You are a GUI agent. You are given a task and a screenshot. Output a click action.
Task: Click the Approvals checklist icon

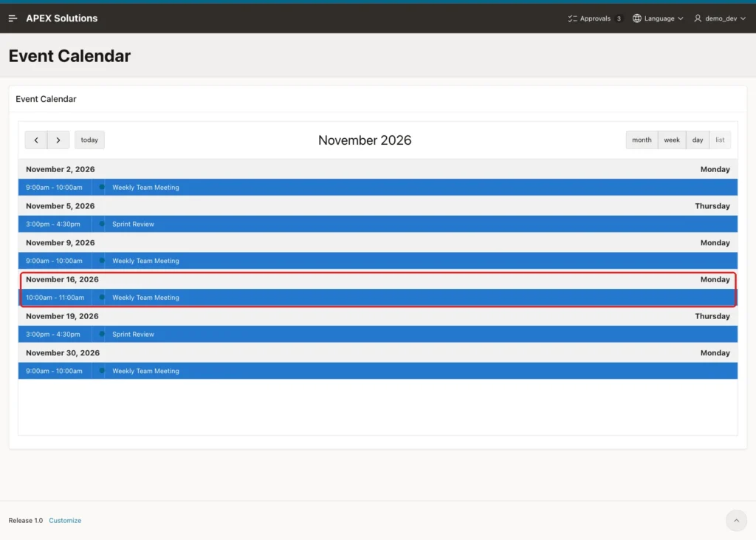[x=572, y=18]
